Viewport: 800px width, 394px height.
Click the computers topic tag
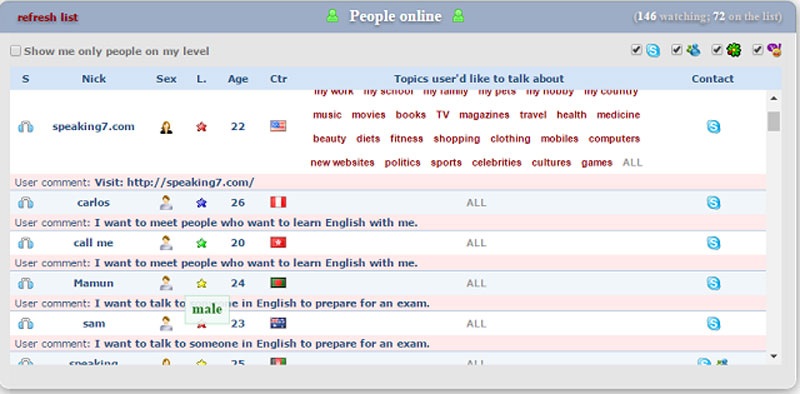[614, 139]
